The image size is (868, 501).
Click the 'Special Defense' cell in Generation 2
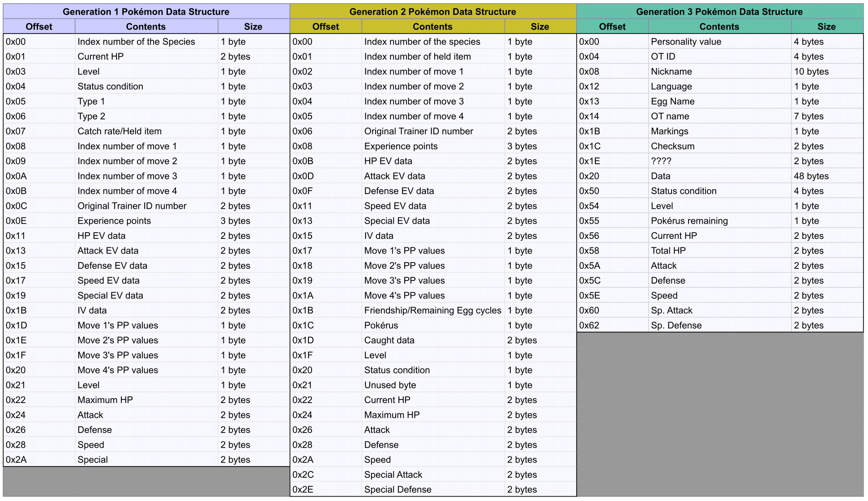click(x=433, y=489)
